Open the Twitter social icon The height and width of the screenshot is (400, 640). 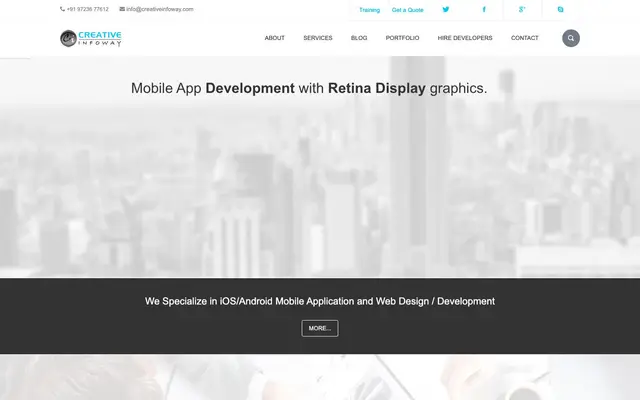click(x=446, y=9)
